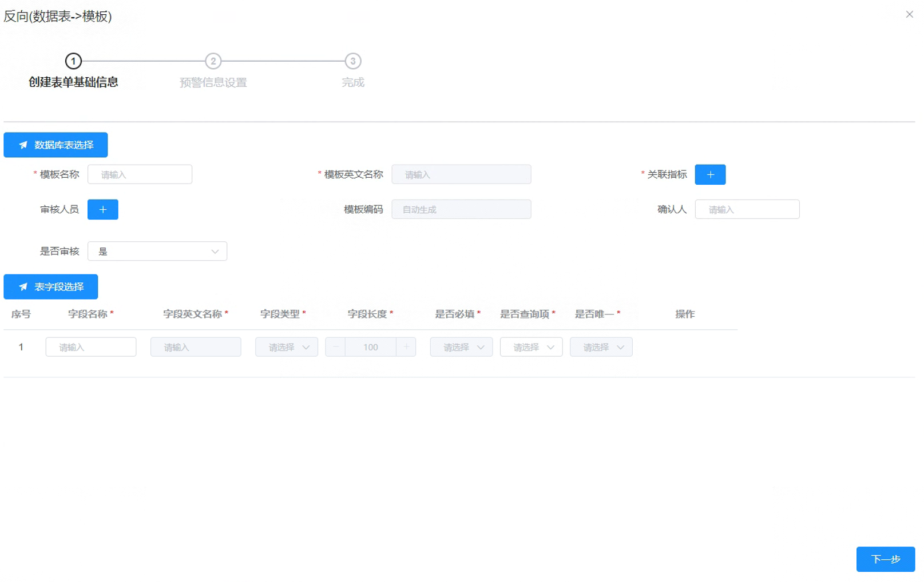Click 下一步 button
This screenshot has height=582, width=924.
pos(886,559)
